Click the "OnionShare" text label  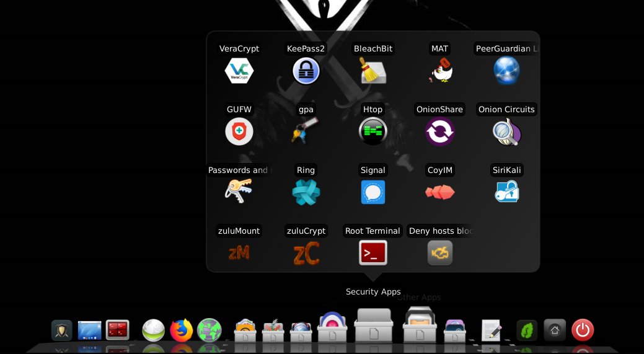click(x=440, y=109)
